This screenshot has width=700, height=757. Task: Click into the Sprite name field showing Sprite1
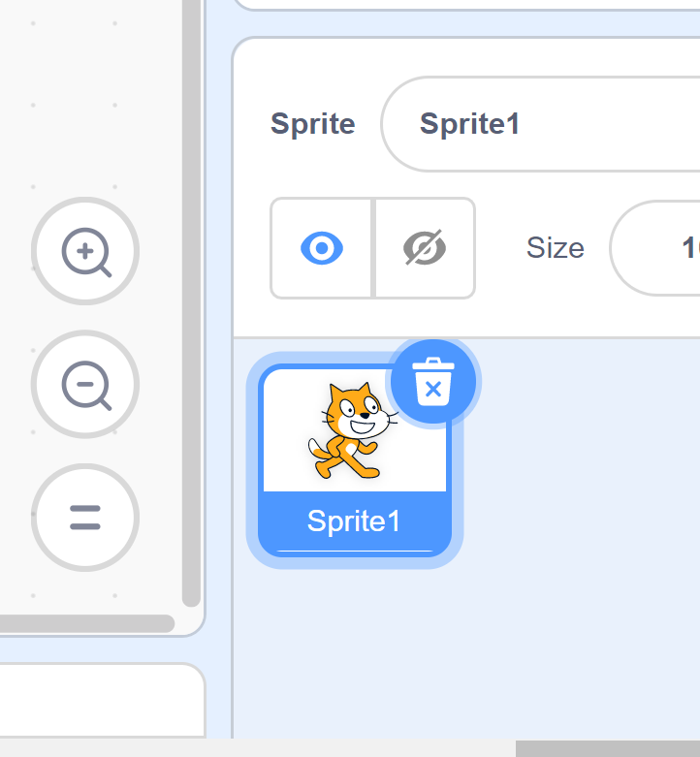point(541,124)
